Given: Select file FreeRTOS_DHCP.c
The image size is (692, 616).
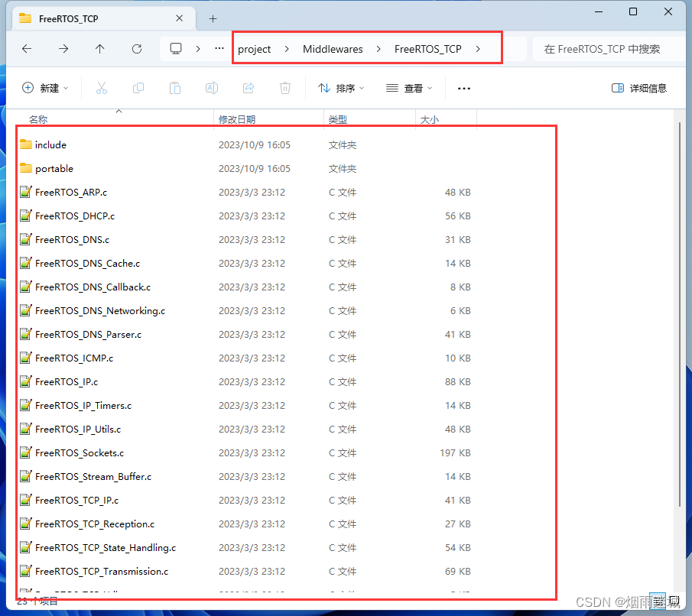Looking at the screenshot, I should click(245, 216).
